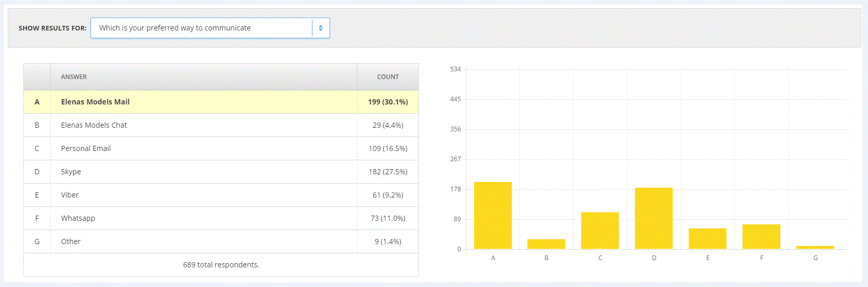Select the Personal Email answer row
Image resolution: width=868 pixels, height=287 pixels.
[x=221, y=148]
